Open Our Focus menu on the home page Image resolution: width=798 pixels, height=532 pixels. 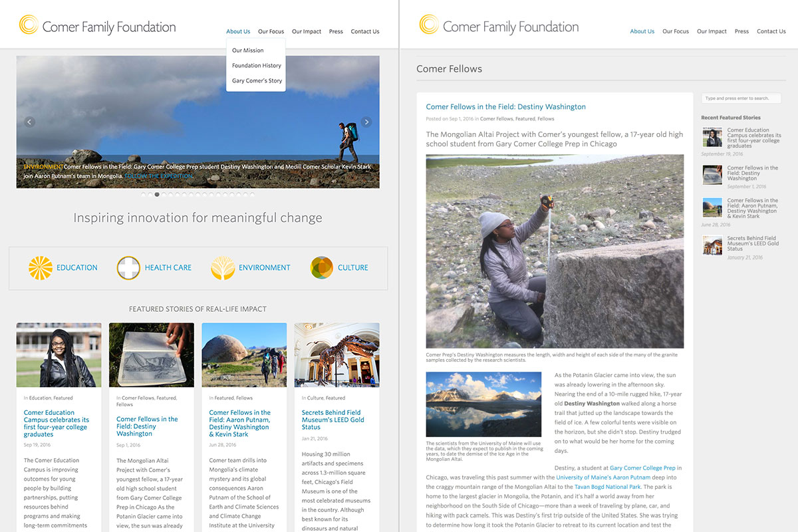click(x=271, y=31)
